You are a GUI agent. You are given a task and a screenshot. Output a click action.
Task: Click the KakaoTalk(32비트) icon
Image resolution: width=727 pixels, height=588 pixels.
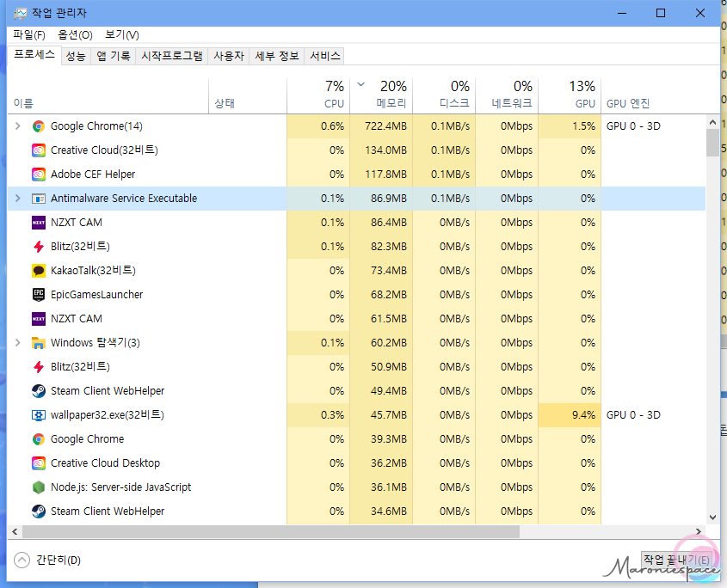coord(39,271)
